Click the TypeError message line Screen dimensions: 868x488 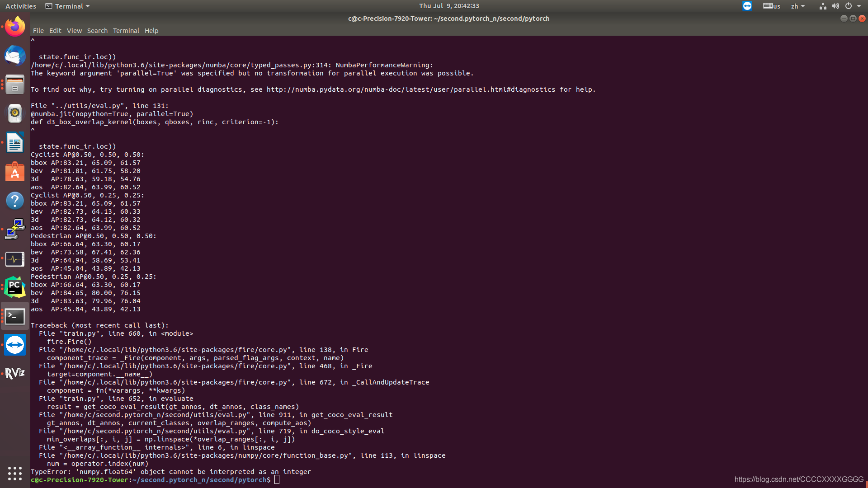171,472
